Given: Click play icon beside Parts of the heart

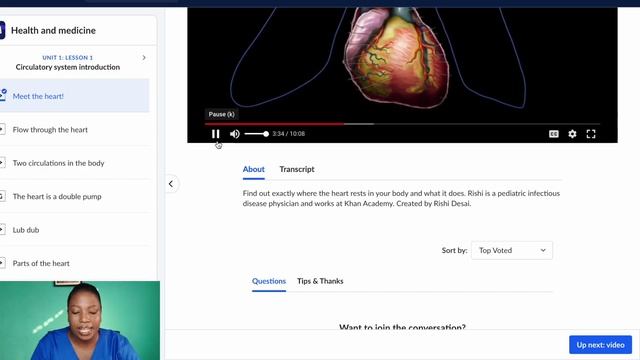Looking at the screenshot, I should point(2,263).
